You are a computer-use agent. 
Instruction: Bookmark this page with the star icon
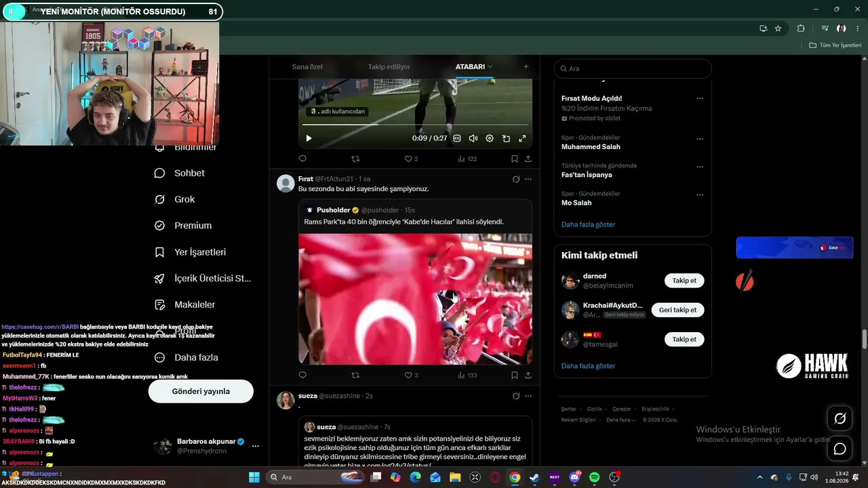pyautogui.click(x=778, y=28)
